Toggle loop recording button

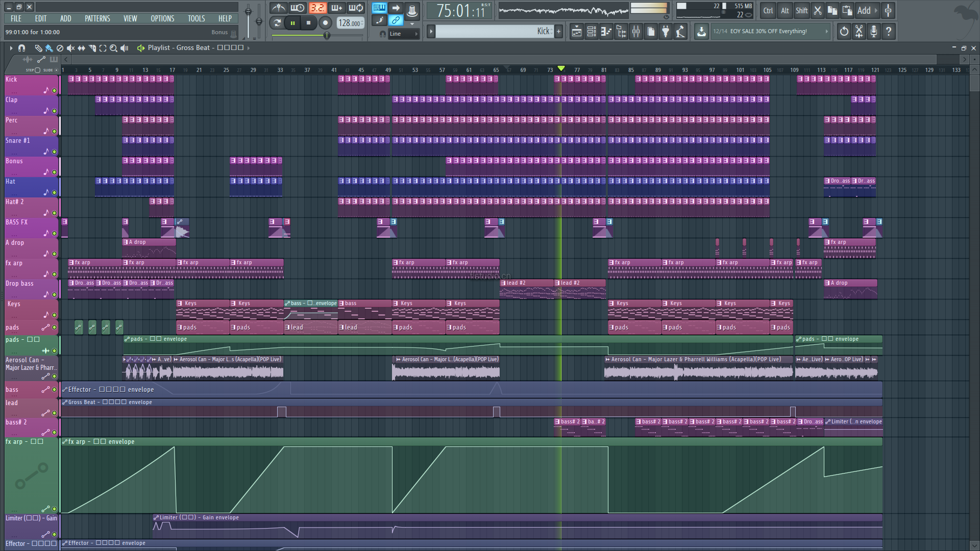[x=356, y=8]
